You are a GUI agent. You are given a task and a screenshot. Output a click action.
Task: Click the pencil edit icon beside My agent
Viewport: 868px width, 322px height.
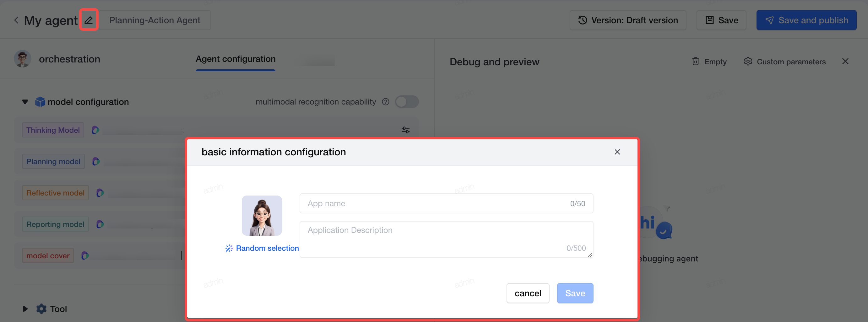pyautogui.click(x=89, y=20)
